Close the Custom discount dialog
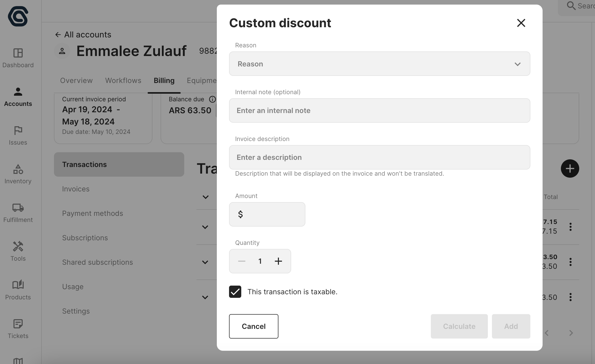 tap(521, 23)
